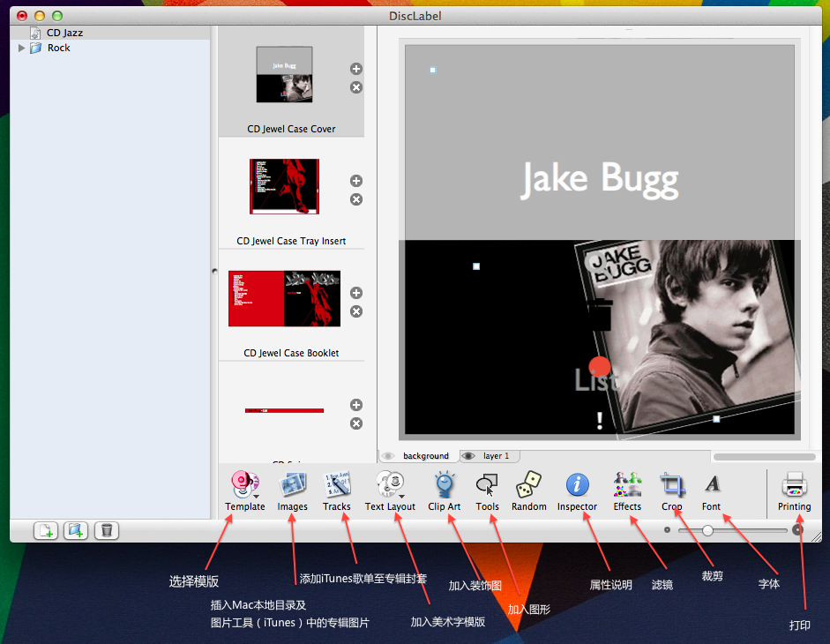Toggle visibility of layer 1

468,456
